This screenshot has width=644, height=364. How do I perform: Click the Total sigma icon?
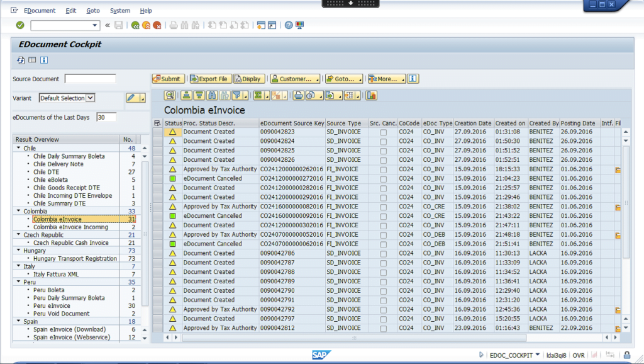point(258,96)
